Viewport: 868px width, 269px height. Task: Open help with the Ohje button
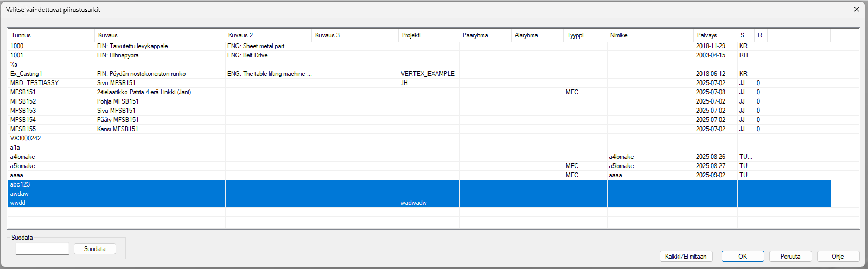coord(838,257)
